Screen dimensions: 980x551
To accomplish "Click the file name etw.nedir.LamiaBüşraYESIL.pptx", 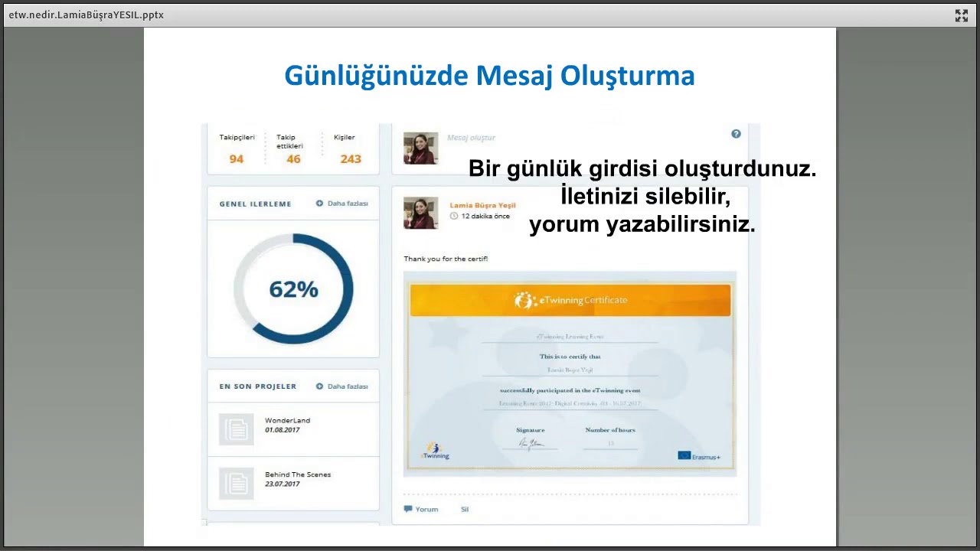I will coord(86,15).
